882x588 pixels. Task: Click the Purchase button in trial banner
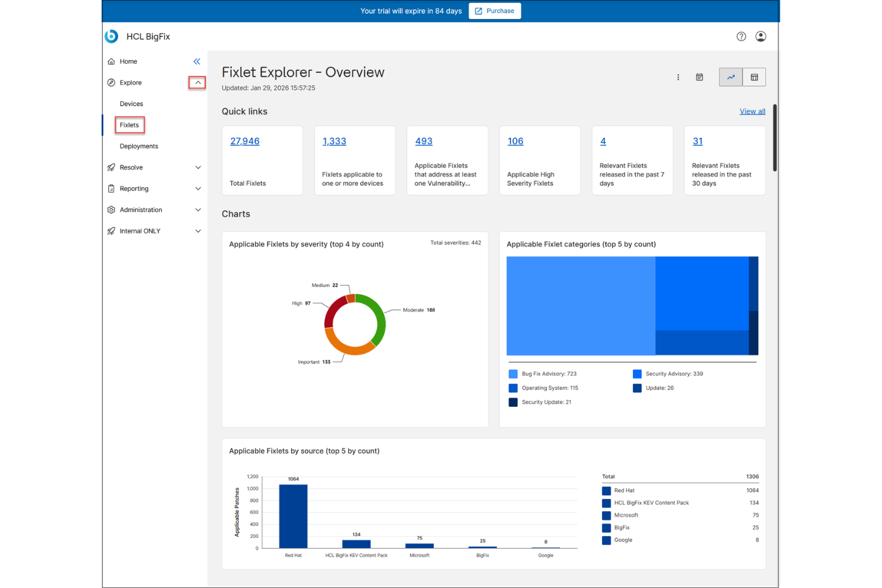(x=495, y=11)
